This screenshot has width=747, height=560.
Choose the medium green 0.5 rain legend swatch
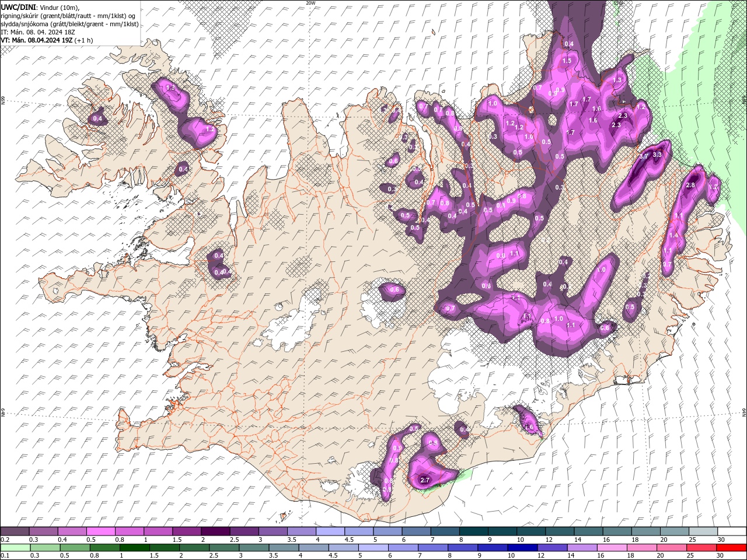tap(75, 548)
